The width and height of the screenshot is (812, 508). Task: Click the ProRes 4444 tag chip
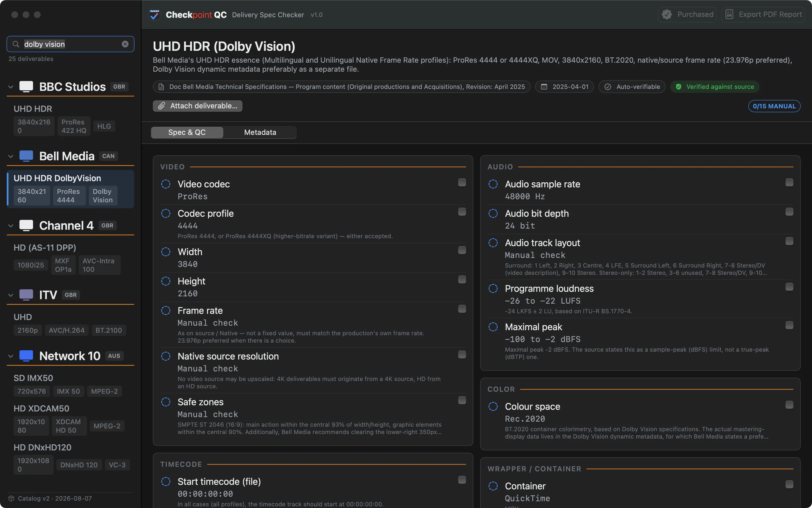coord(69,196)
